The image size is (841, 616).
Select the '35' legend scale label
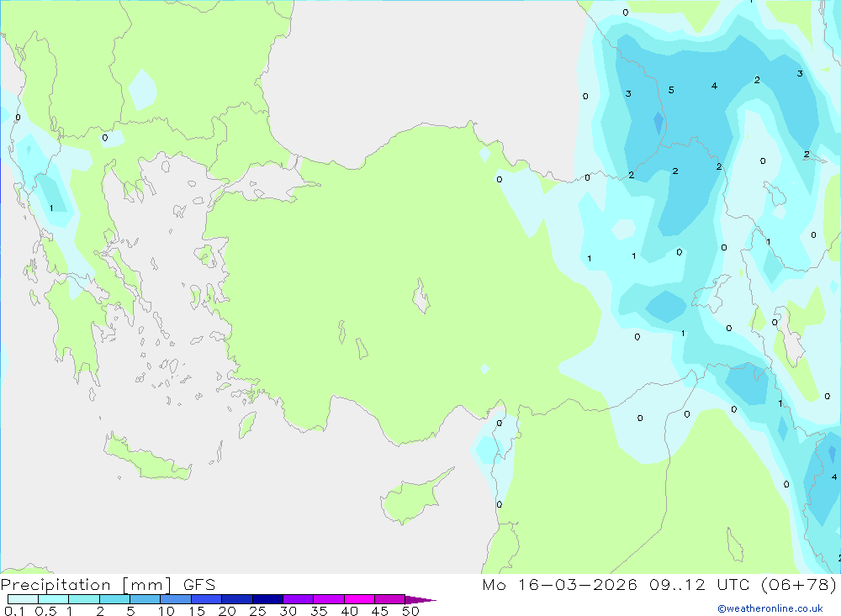(319, 611)
